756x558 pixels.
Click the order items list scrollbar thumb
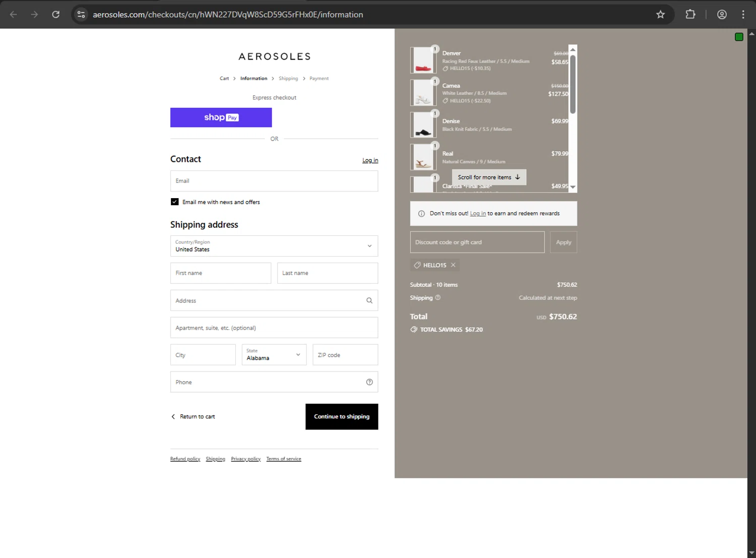(573, 84)
